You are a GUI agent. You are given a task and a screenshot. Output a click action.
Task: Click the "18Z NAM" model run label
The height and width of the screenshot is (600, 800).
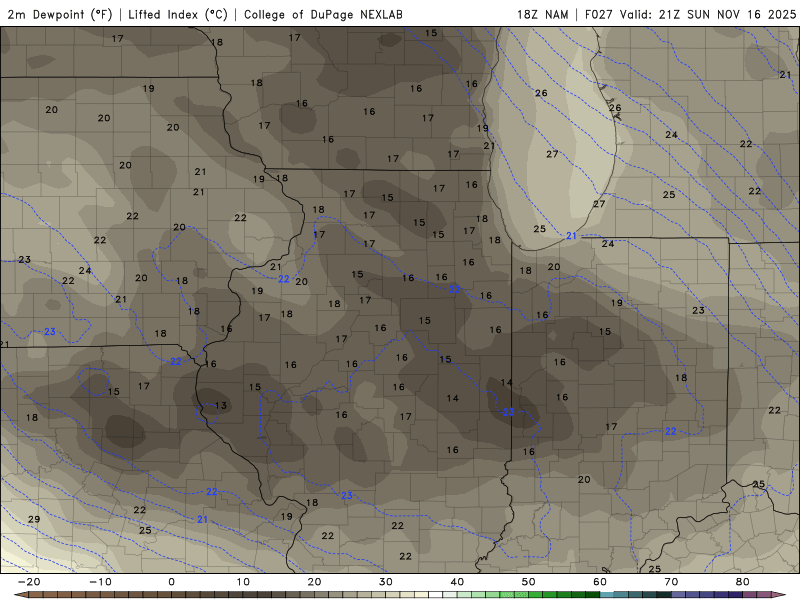coord(542,14)
